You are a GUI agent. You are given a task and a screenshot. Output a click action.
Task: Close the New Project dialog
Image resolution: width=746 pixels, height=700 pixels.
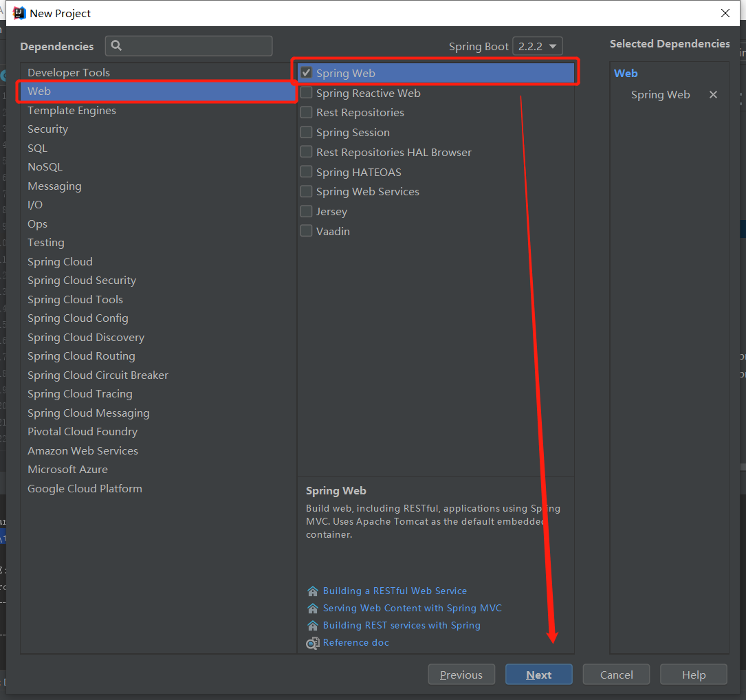pyautogui.click(x=725, y=13)
